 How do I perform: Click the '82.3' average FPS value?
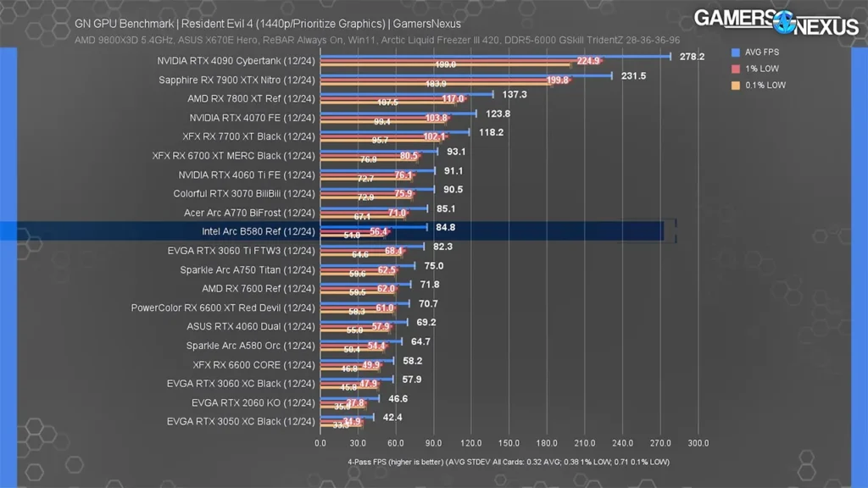442,247
